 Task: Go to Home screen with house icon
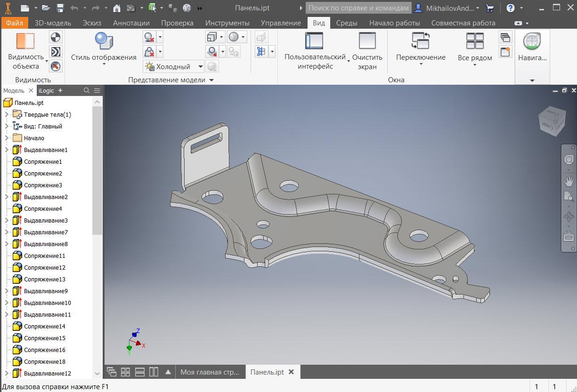tap(117, 8)
